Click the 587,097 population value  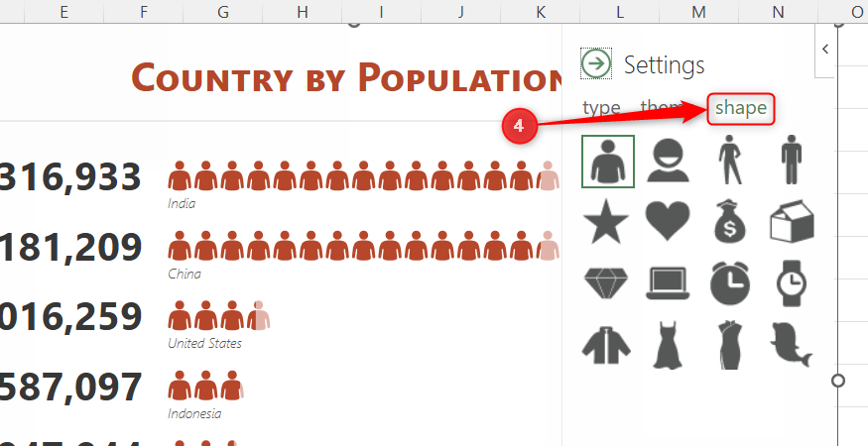[x=70, y=388]
